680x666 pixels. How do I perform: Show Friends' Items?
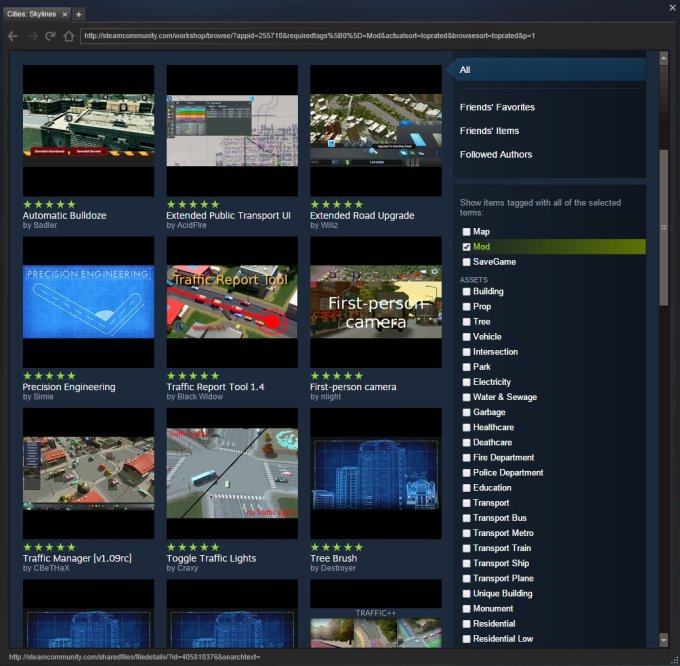(489, 131)
